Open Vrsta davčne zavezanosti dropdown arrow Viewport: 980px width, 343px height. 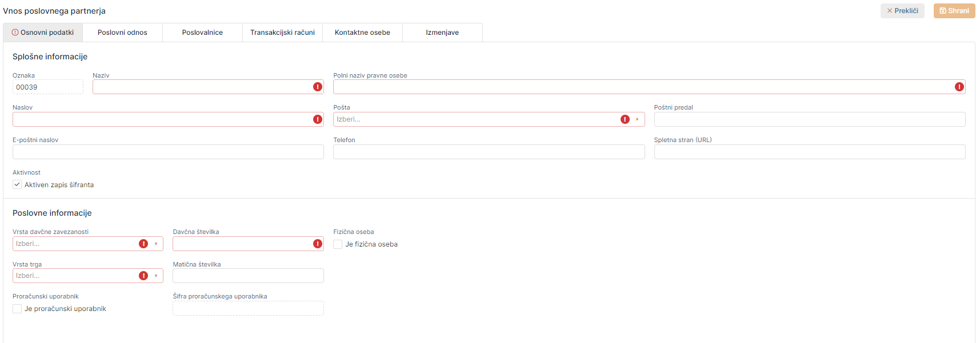click(x=156, y=244)
